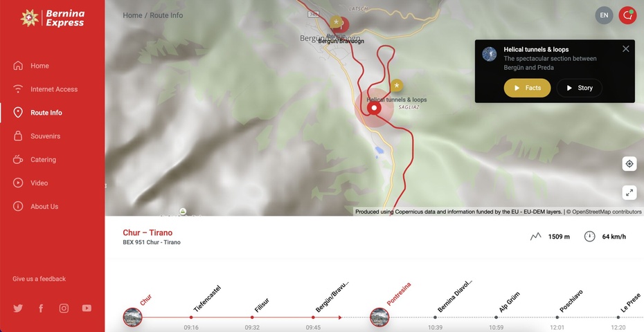The width and height of the screenshot is (644, 332).
Task: Select the gold star marker near Sagliaz
Action: 396,85
